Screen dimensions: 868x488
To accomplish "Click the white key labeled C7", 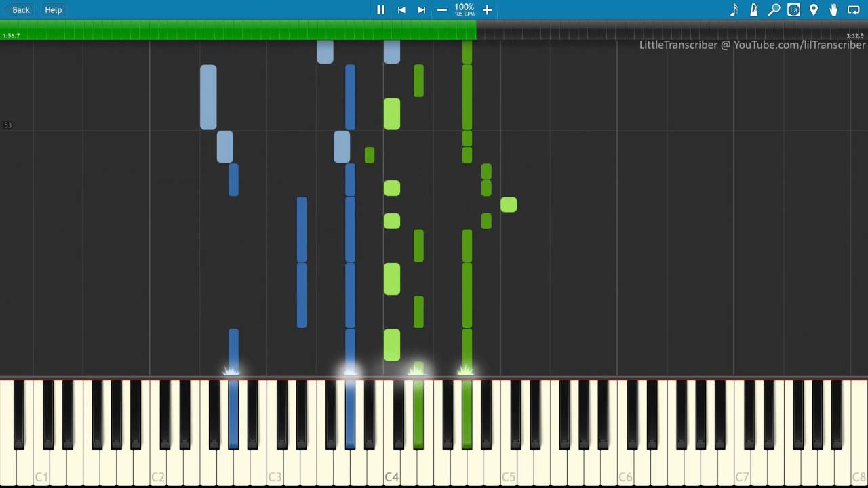I will [x=742, y=468].
